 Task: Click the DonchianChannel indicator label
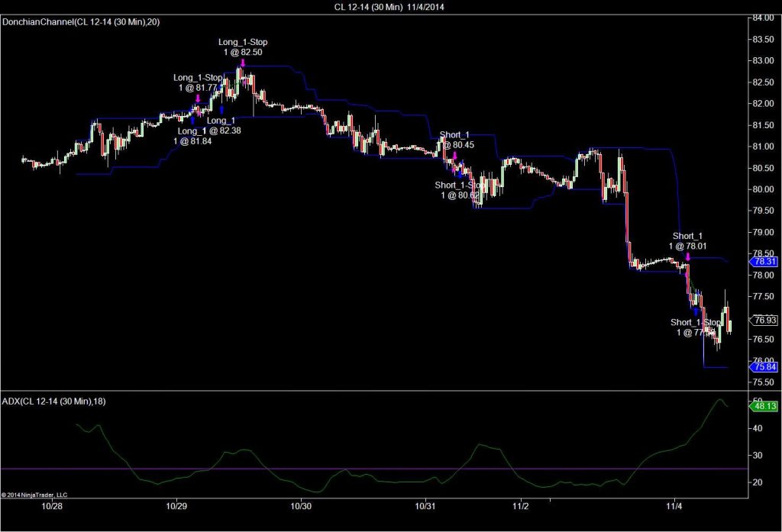81,22
